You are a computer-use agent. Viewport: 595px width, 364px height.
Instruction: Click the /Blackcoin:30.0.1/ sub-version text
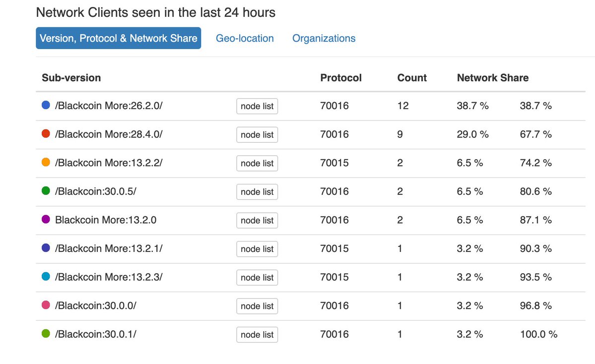pos(96,334)
